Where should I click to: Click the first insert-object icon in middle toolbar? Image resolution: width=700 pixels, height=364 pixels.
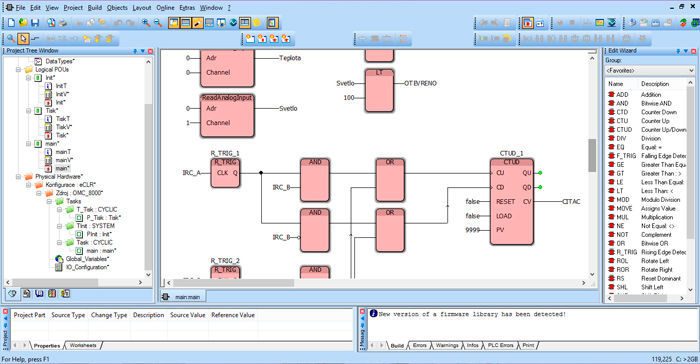coord(250,39)
